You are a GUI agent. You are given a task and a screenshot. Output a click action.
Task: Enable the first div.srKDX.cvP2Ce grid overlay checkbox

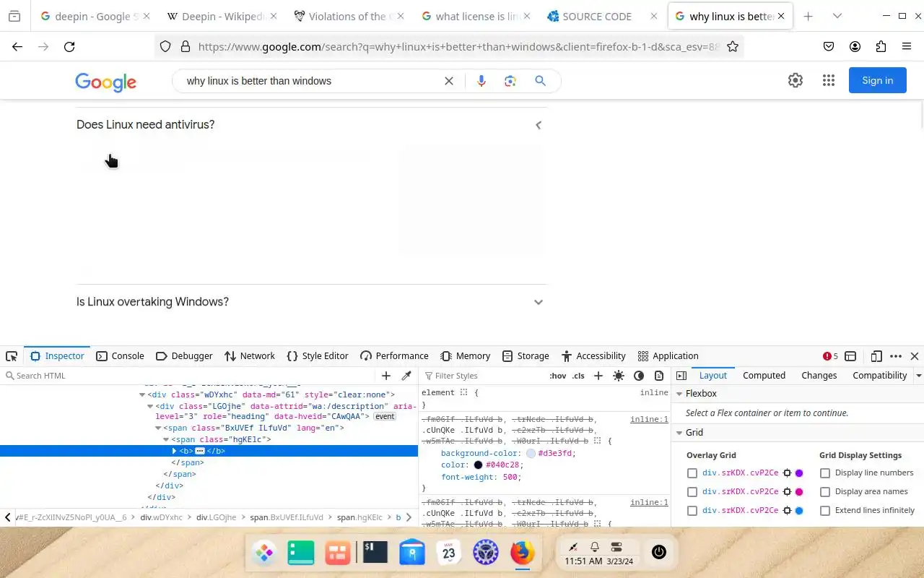(x=692, y=473)
